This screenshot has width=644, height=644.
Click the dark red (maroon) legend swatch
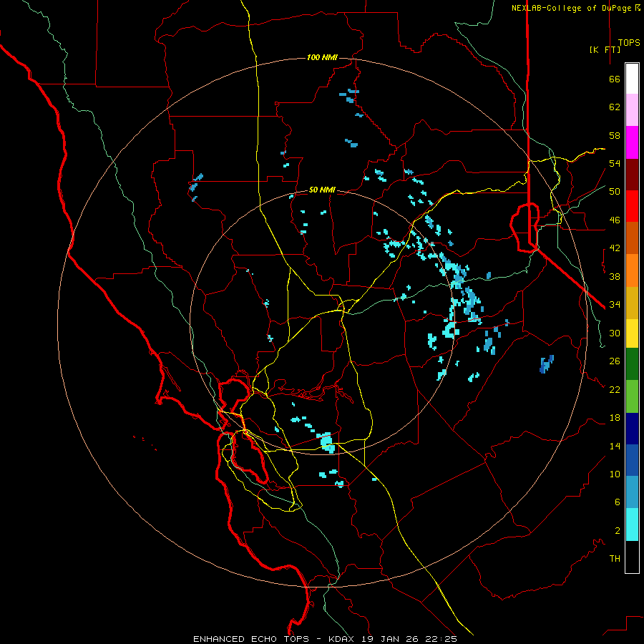632,174
